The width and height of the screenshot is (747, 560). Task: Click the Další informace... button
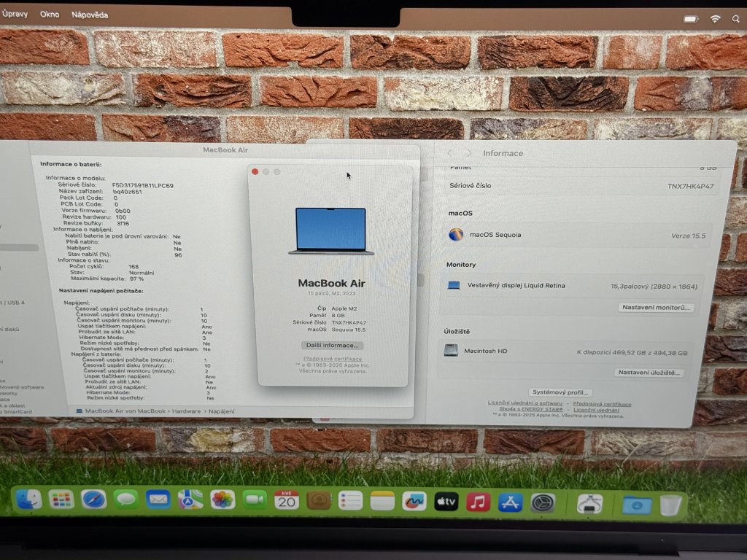[333, 345]
